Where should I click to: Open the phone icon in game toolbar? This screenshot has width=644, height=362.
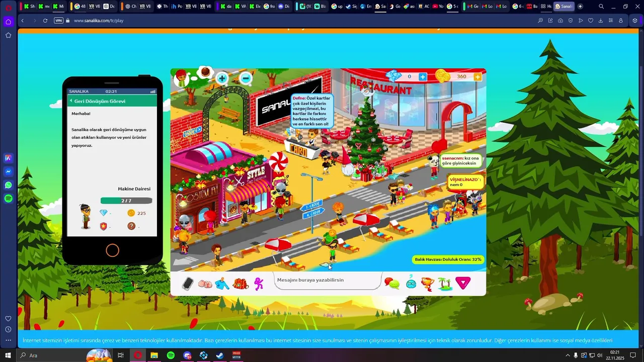[x=188, y=284]
